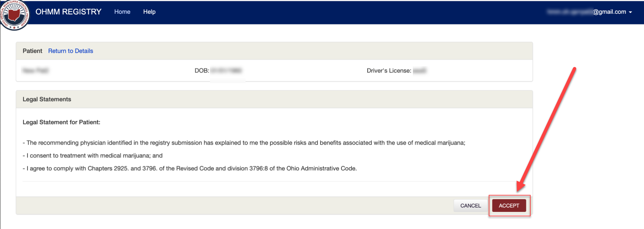
Task: Click the Legal Statement for Patient subheading
Action: pyautogui.click(x=61, y=122)
